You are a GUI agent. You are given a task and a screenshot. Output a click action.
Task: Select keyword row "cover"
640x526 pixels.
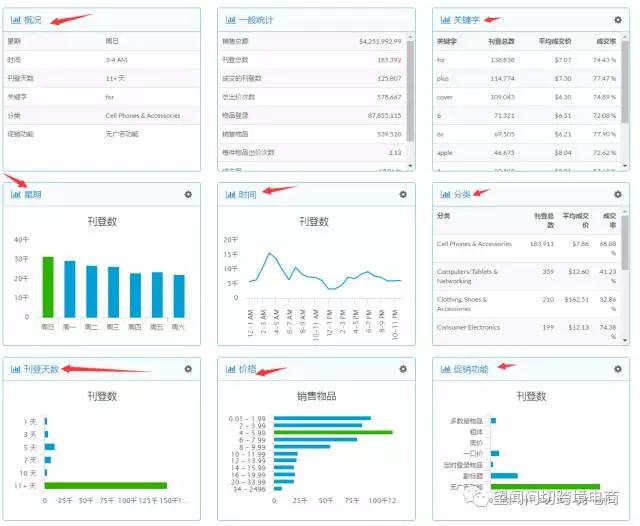point(527,97)
